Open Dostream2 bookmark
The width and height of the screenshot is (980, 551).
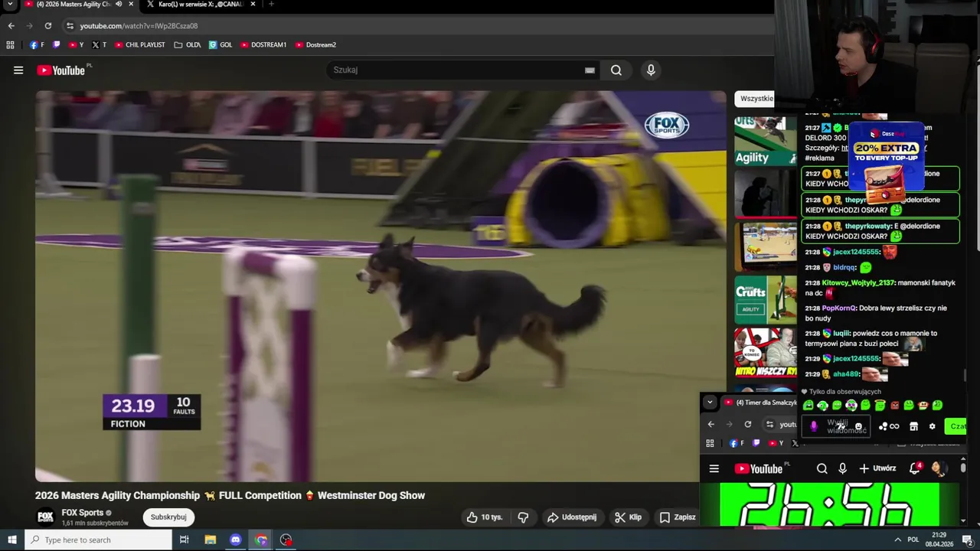(315, 45)
